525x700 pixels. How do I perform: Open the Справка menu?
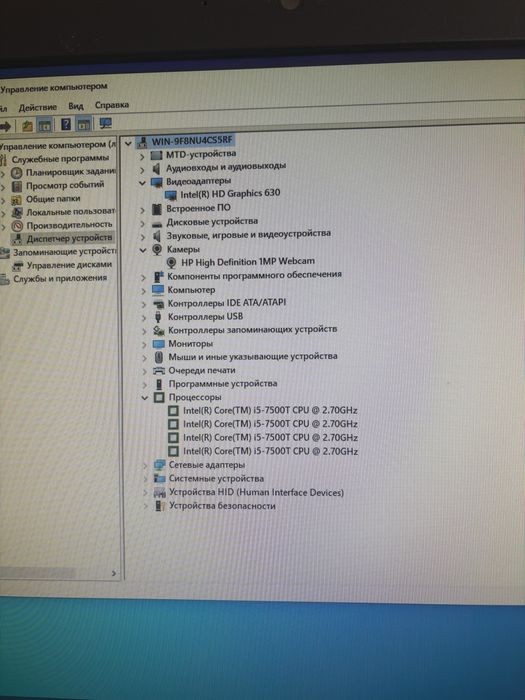[112, 105]
